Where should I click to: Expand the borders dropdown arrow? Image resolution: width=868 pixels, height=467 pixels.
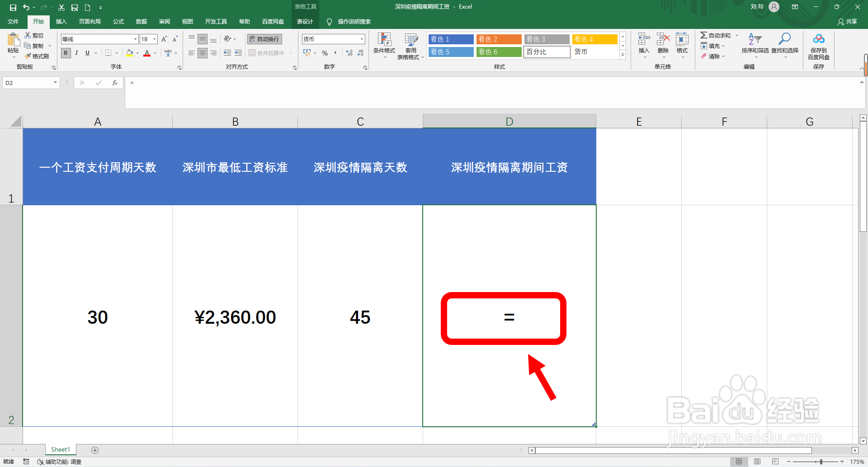point(117,53)
